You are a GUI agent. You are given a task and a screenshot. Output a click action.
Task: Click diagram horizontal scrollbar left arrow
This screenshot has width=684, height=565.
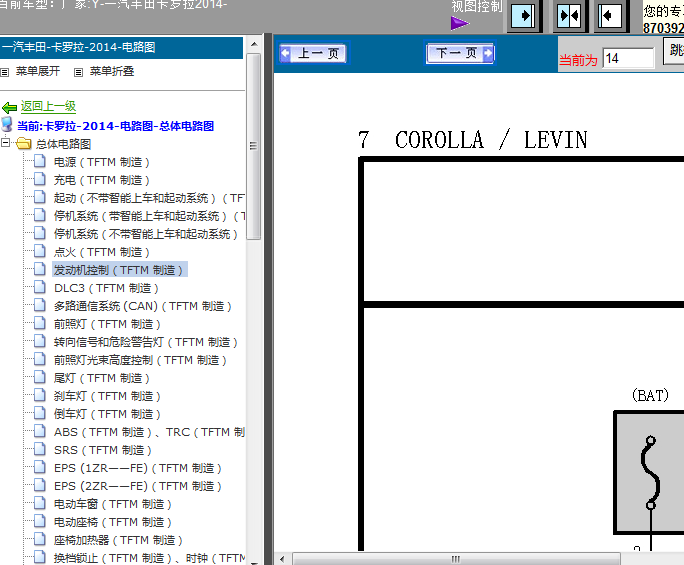[x=282, y=559]
